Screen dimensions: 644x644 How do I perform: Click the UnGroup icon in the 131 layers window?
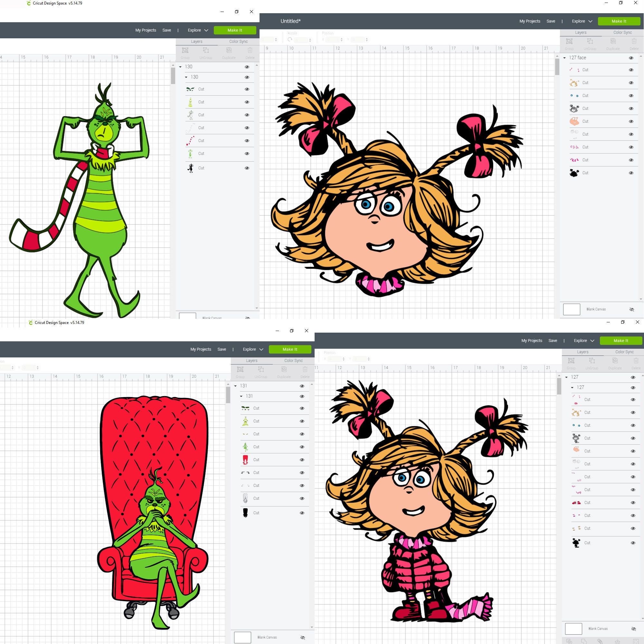(x=261, y=369)
